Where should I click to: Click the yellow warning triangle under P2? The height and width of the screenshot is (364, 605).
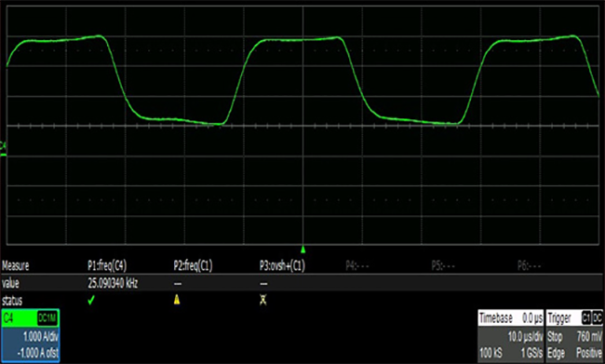177,300
